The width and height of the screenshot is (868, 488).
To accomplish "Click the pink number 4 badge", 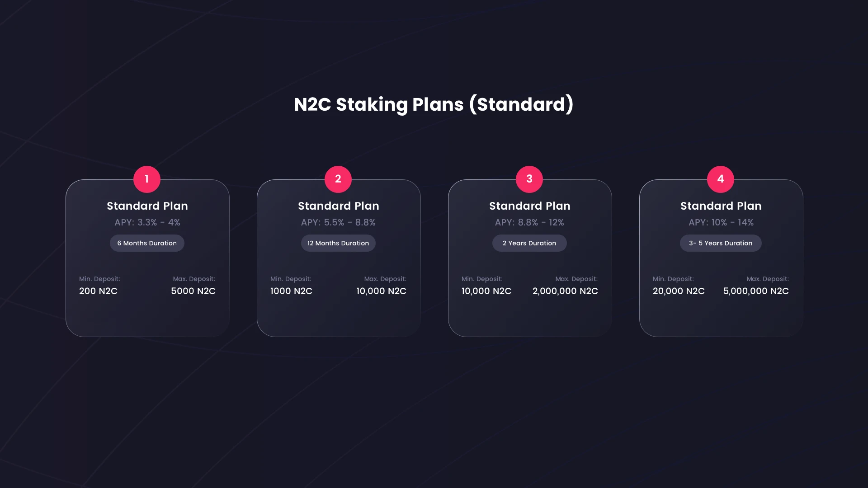I will [721, 179].
